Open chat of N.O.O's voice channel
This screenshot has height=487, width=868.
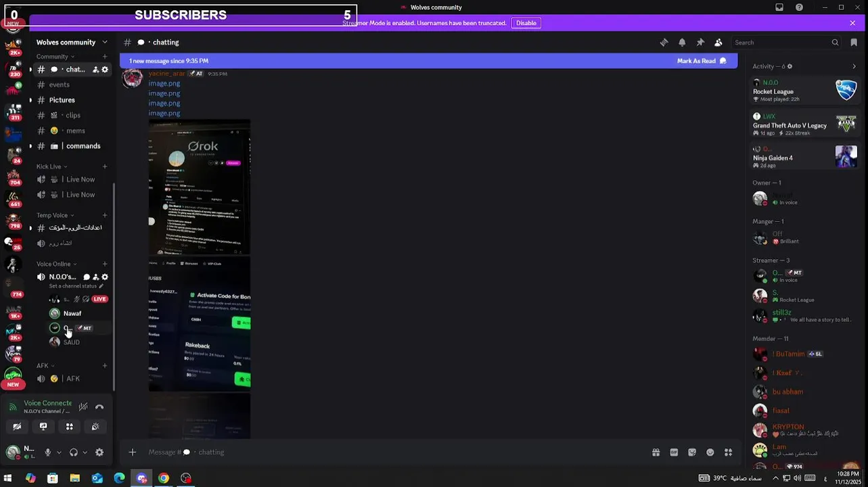pos(86,277)
